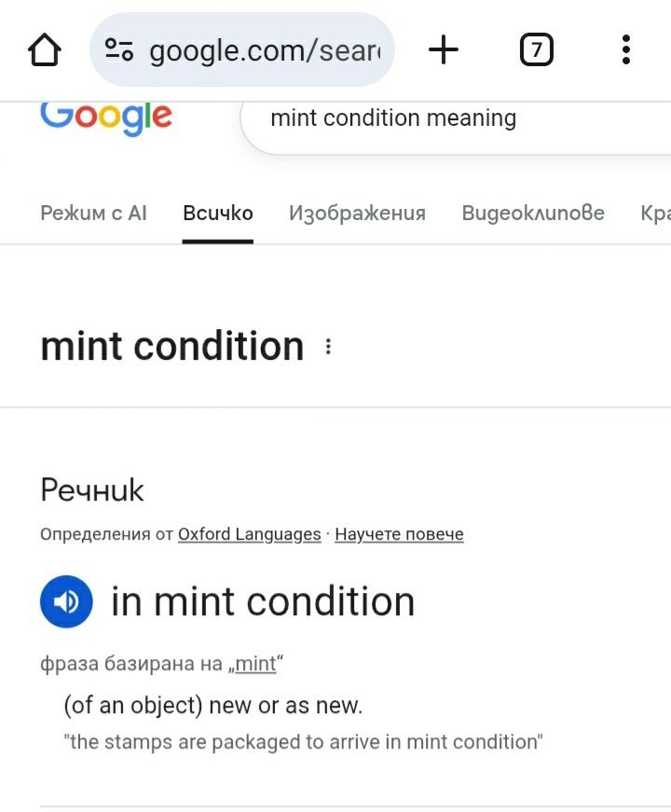Click the Google logo

coord(106,117)
